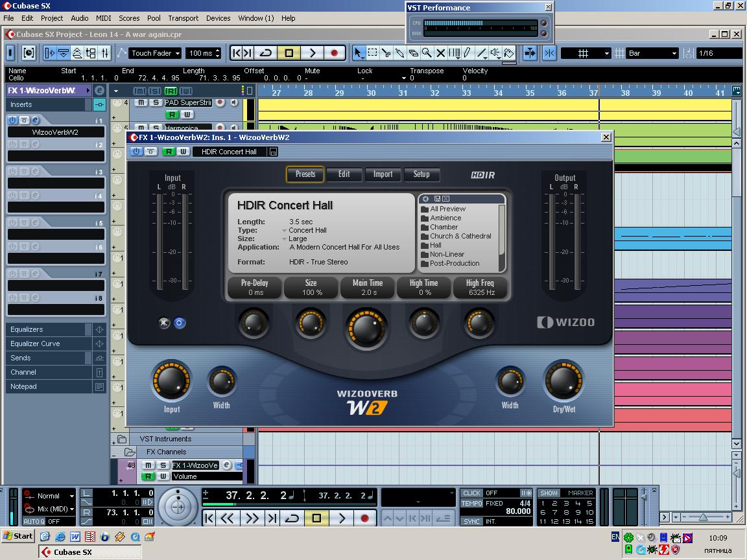Toggle Autoscroll button in toolbar

[x=529, y=53]
